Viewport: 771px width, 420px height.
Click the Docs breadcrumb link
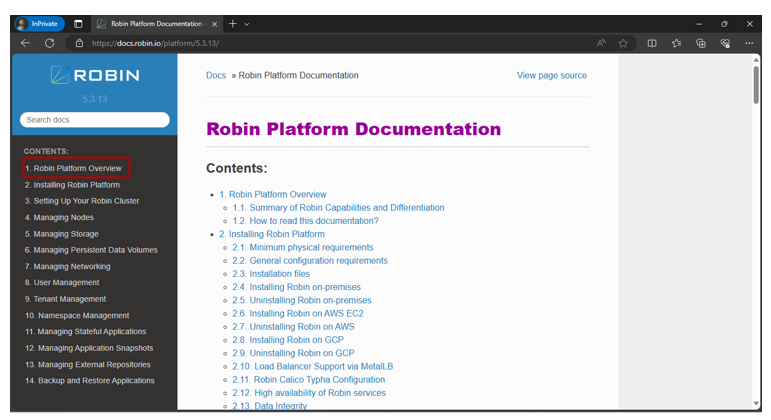pyautogui.click(x=216, y=75)
